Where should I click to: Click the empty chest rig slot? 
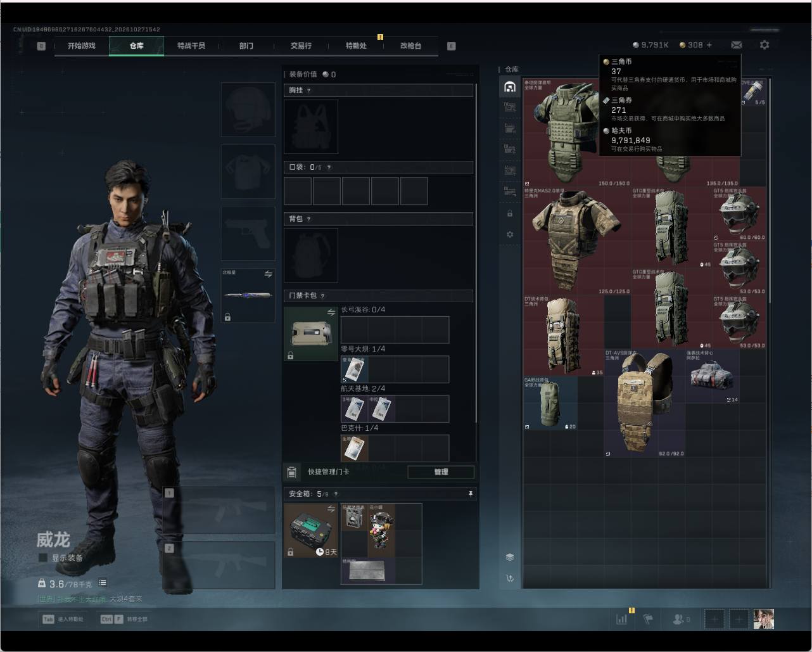311,127
